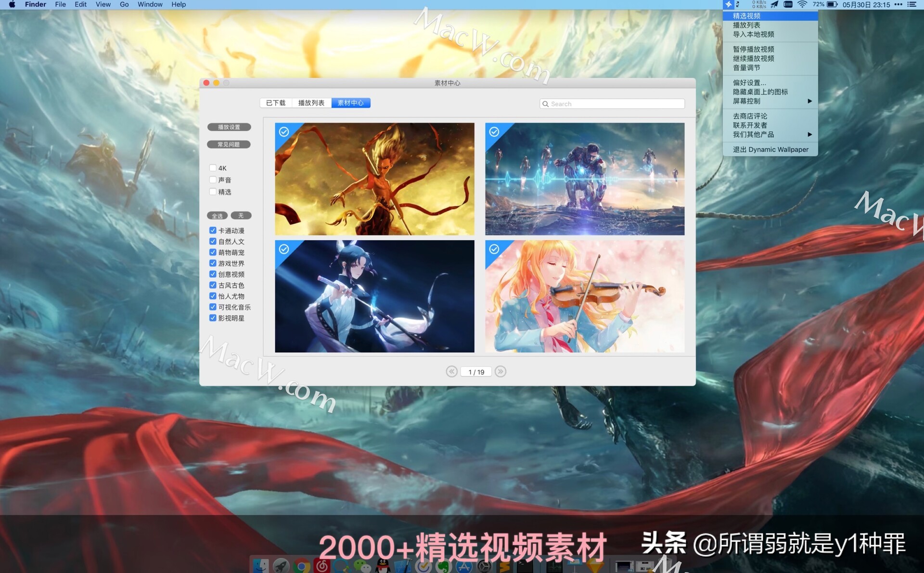
Task: Deselect the Iron Man wallpaper checkmark
Action: [494, 132]
